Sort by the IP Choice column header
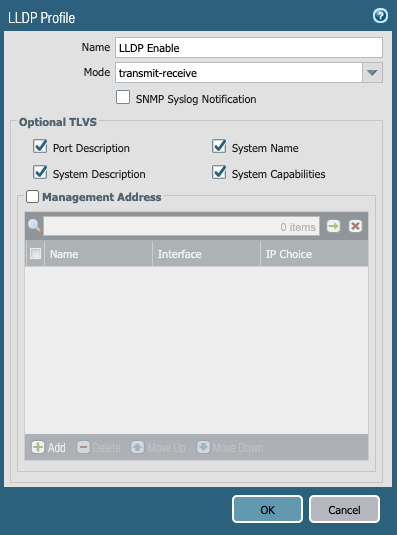397x535 pixels. 314,254
